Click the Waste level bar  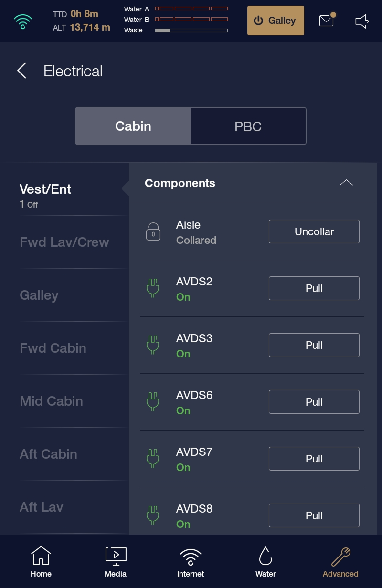(x=191, y=31)
